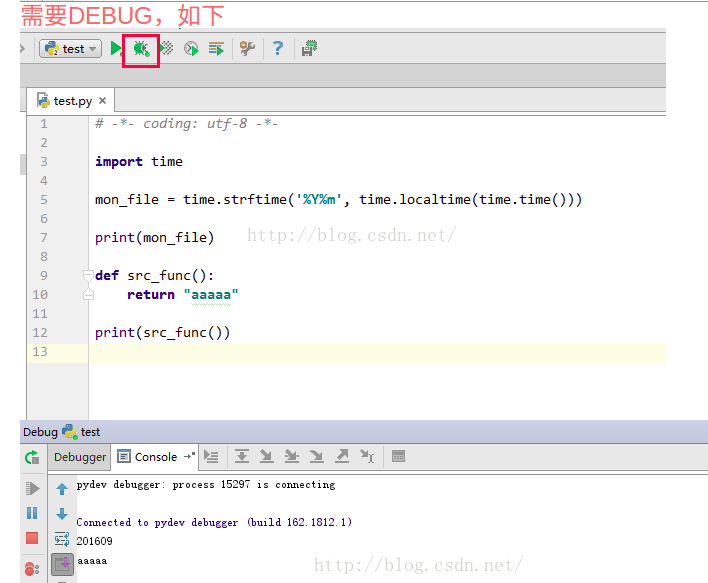708x583 pixels.
Task: Stop the debug session with the red square
Action: click(32, 538)
